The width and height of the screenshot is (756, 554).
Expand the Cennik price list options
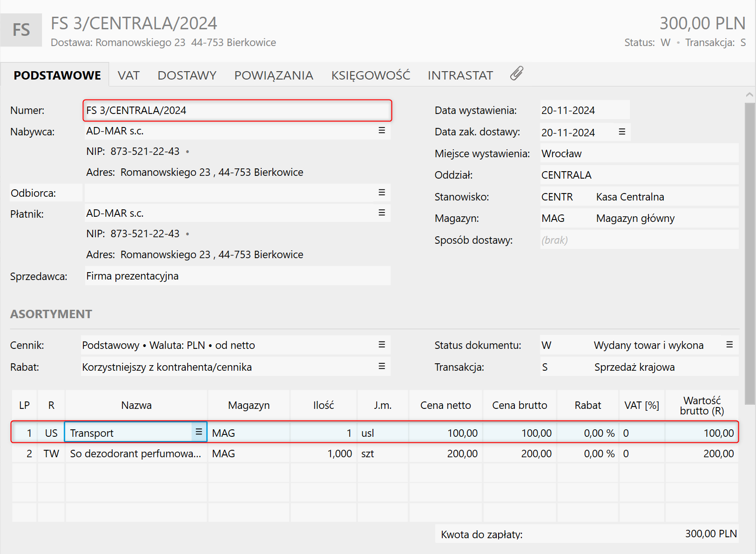point(382,345)
